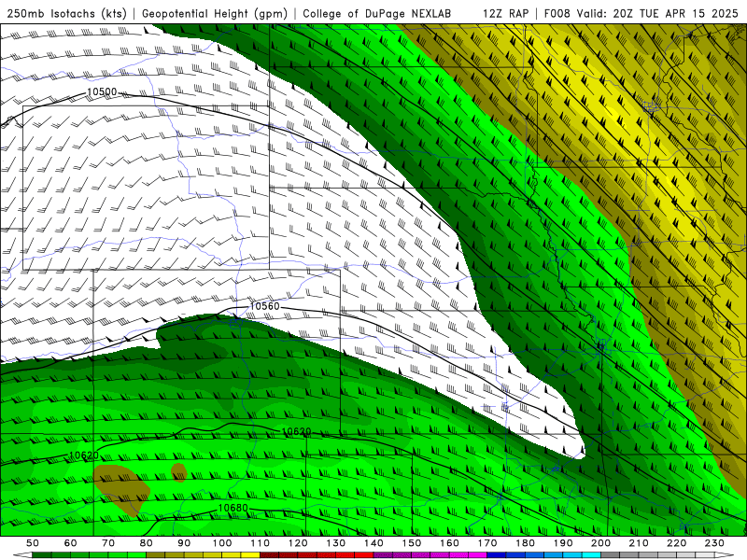Click the 200 value on the color scale
The height and width of the screenshot is (560, 747).
click(x=600, y=543)
